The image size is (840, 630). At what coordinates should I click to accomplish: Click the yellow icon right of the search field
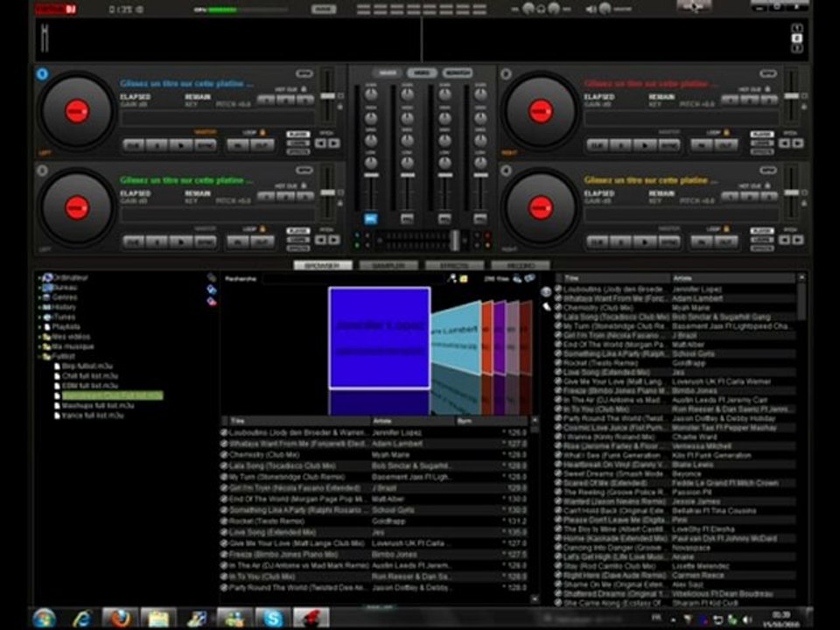(x=464, y=278)
